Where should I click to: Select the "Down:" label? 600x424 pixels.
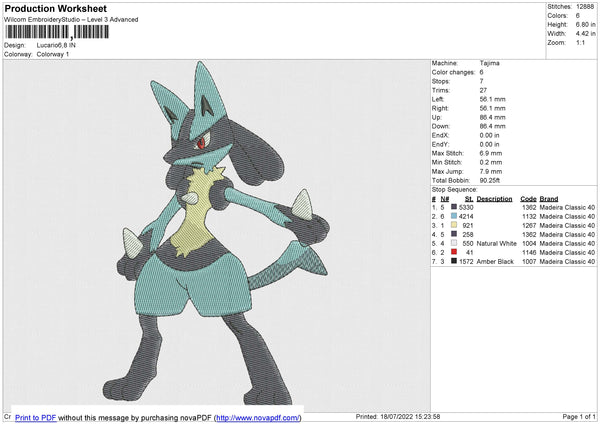coord(441,126)
